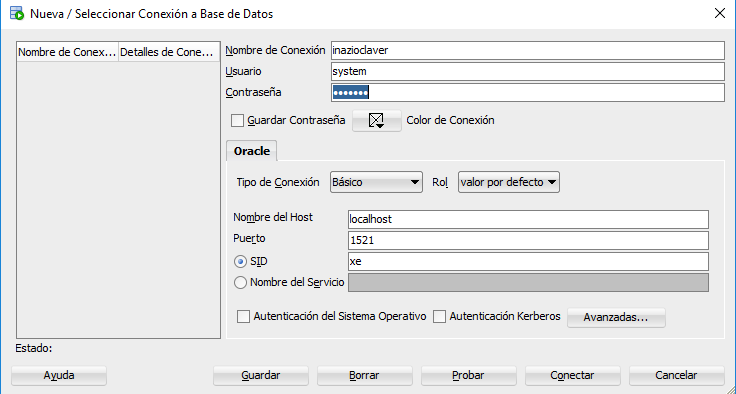This screenshot has width=736, height=394.
Task: Select the Nombre del Servicio radio button
Action: (240, 282)
